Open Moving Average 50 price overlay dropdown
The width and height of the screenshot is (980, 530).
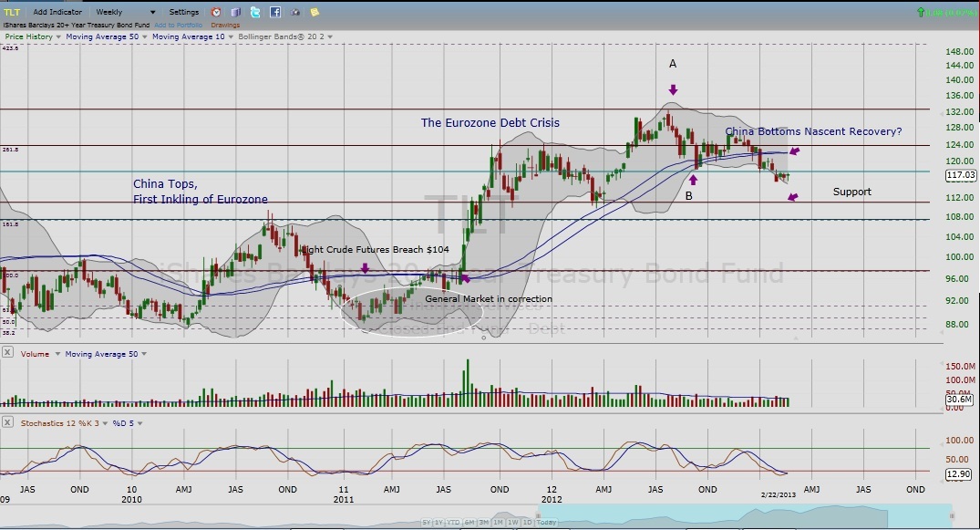[144, 36]
